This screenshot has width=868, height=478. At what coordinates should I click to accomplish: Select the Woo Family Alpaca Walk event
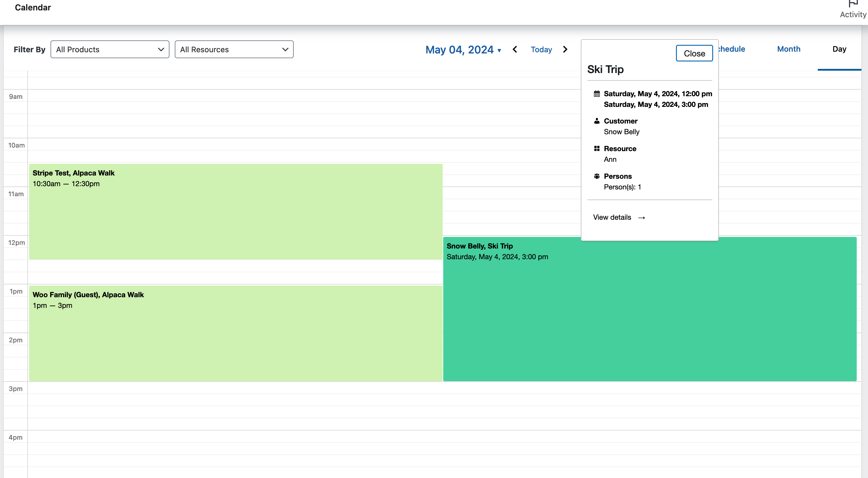[236, 333]
